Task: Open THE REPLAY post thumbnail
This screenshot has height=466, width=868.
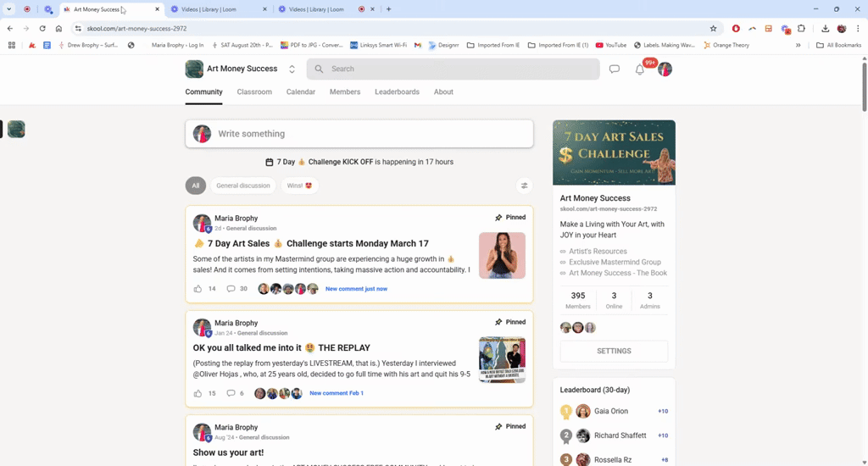Action: (x=502, y=360)
